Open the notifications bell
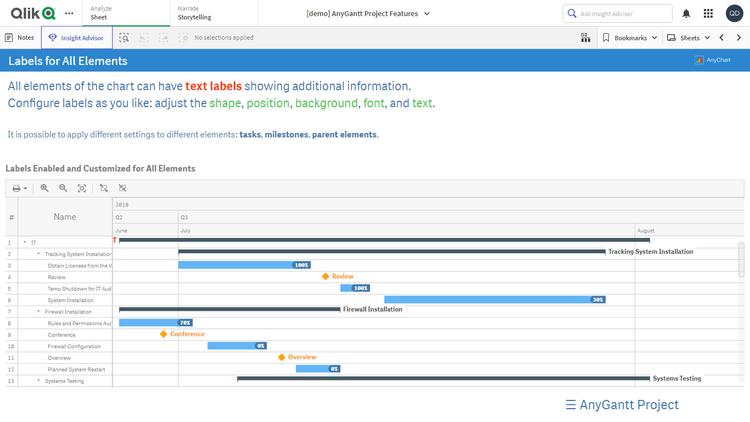Screen dimensions: 750x422 686,13
